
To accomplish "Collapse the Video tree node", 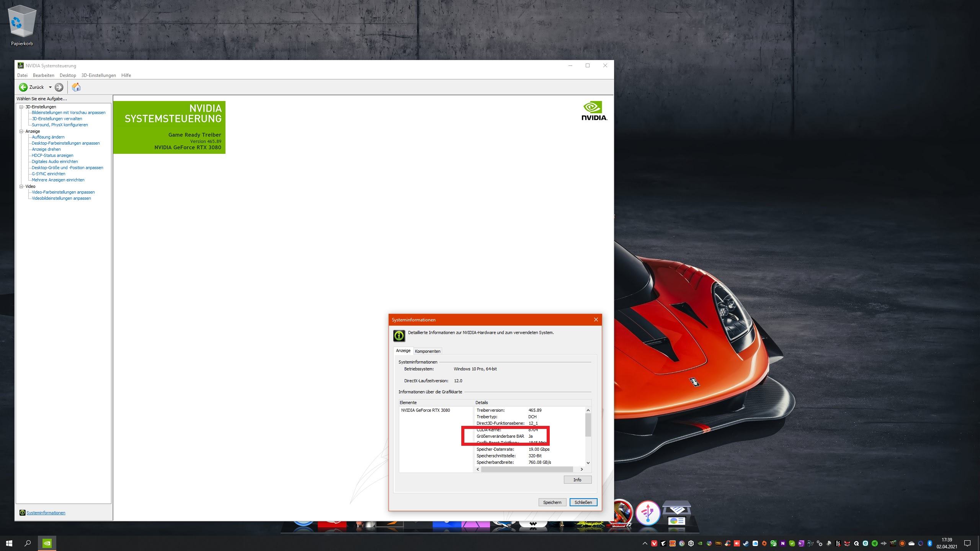I will 21,186.
